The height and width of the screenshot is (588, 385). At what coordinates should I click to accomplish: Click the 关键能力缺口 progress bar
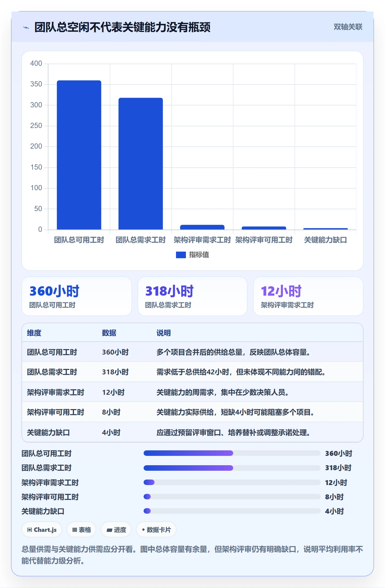[232, 511]
